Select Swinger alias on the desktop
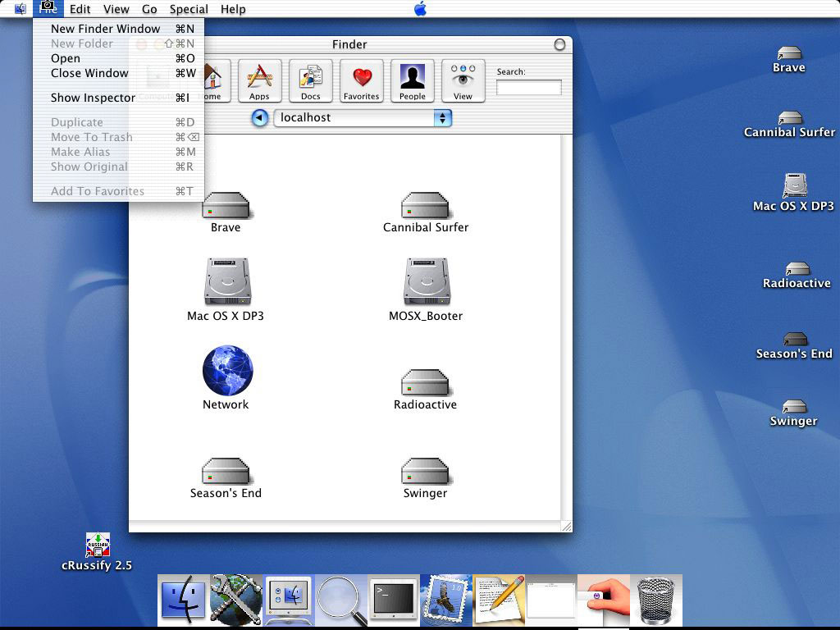 794,413
